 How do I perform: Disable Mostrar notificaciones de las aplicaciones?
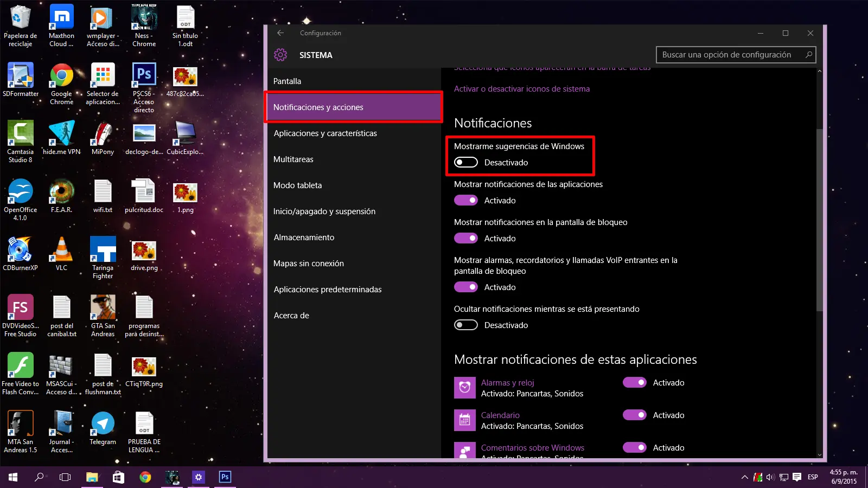[x=465, y=200]
